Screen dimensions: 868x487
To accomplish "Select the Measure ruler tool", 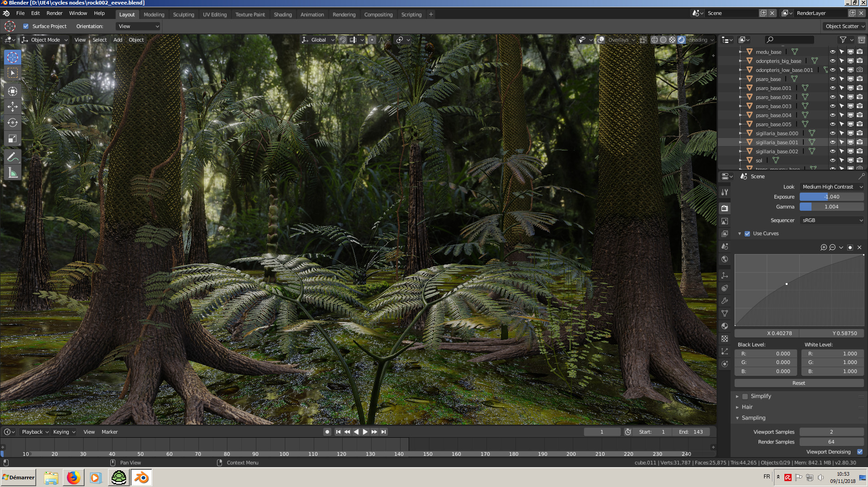I will tap(13, 173).
